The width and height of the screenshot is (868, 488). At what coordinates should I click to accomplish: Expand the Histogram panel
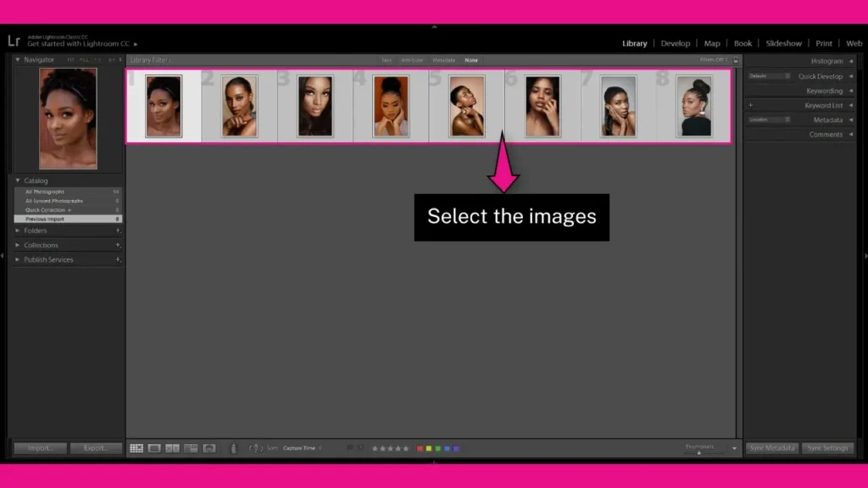pos(851,61)
